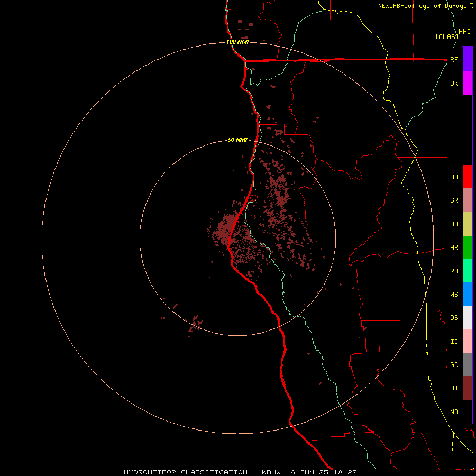
Task: Click the DS white legend swatch
Action: point(467,317)
